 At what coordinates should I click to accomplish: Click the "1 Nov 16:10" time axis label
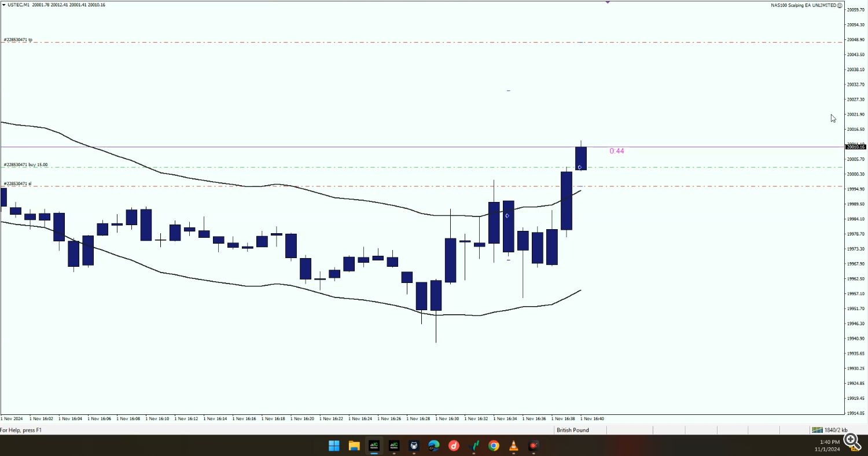click(157, 418)
